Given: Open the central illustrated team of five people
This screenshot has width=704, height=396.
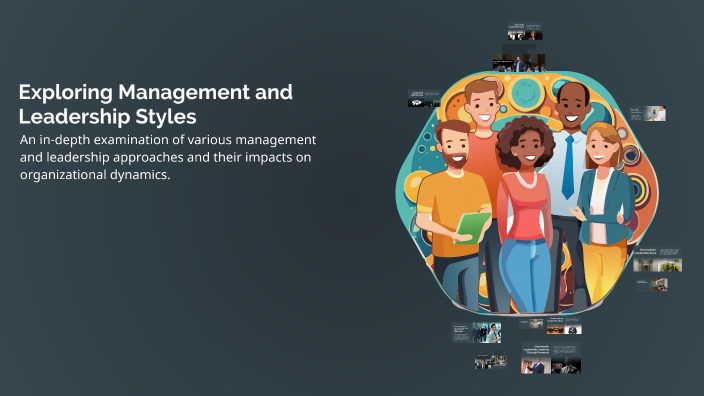Looking at the screenshot, I should [527, 193].
